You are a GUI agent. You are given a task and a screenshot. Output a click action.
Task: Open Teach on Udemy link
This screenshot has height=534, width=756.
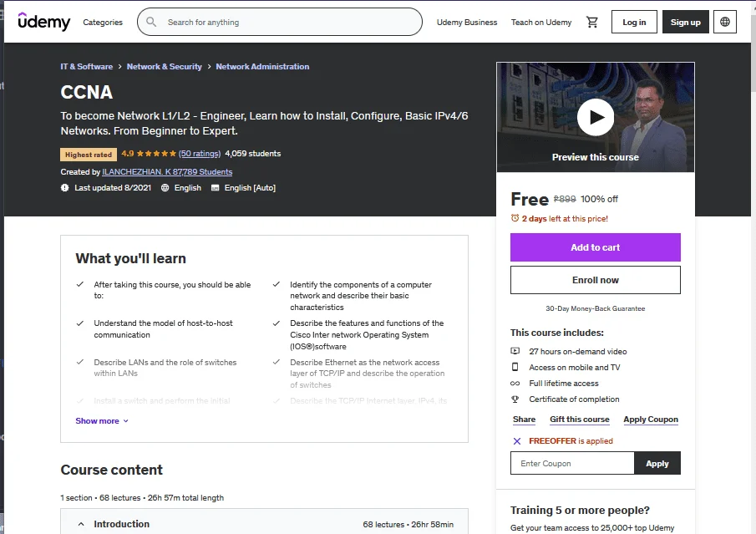[541, 23]
